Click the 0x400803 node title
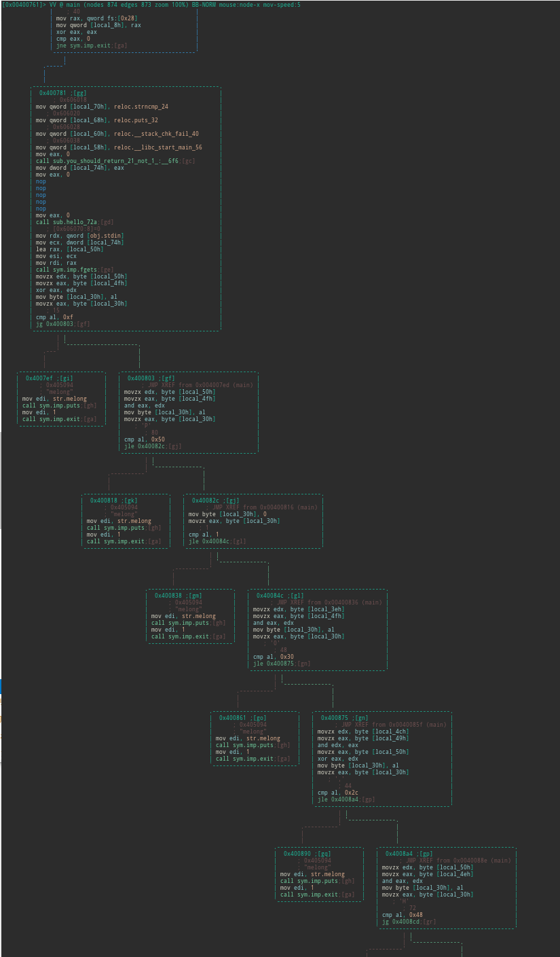The height and width of the screenshot is (957, 560). 151,378
